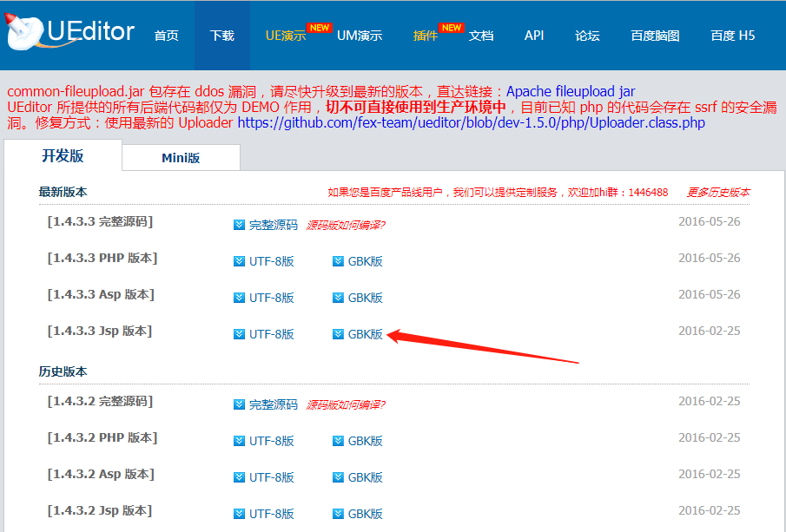This screenshot has height=532, width=786.
Task: Download 1.4.3.2 PHP UTF-8版 text link
Action: coord(272,441)
